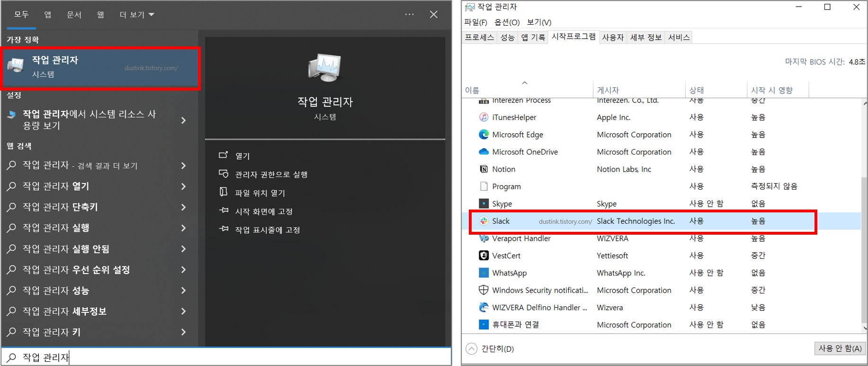Click the 측정되지 않음 impact value for Program
This screenshot has width=868, height=366.
pyautogui.click(x=774, y=186)
